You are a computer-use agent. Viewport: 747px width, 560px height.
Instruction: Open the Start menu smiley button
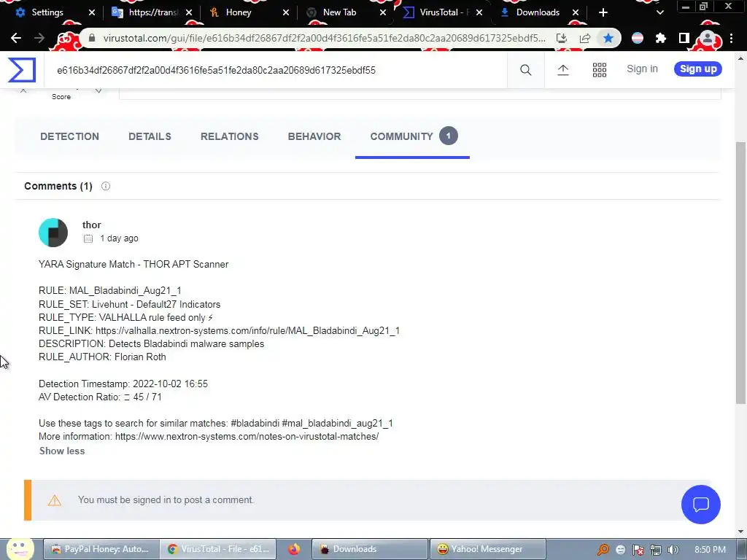pos(20,548)
